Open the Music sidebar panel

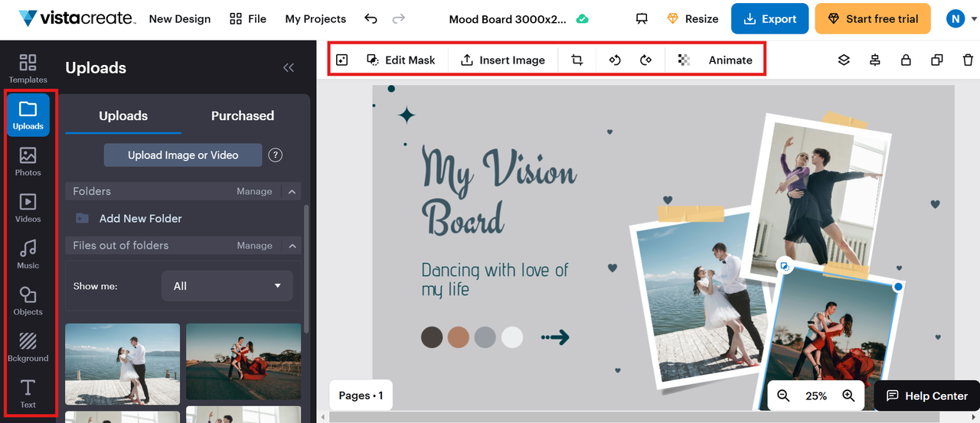[28, 255]
